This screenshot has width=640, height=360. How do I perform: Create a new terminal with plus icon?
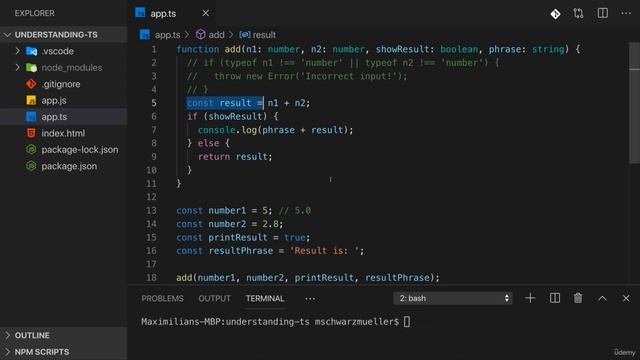click(530, 298)
